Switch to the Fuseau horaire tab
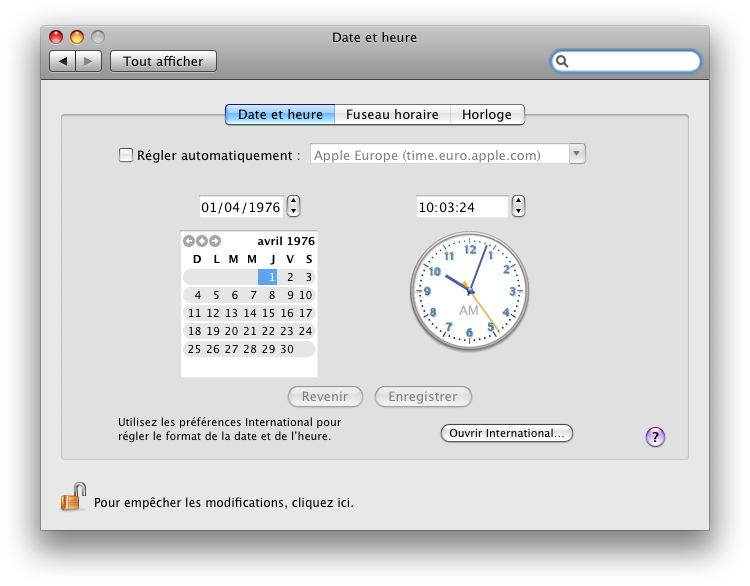Viewport: 750px width, 586px height. [392, 115]
